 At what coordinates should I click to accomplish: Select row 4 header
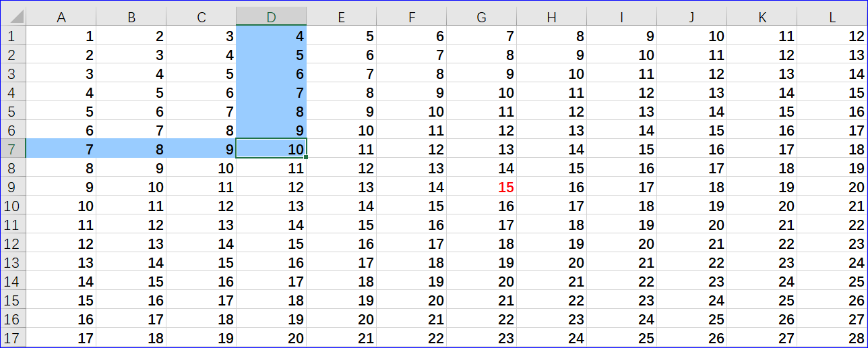13,92
